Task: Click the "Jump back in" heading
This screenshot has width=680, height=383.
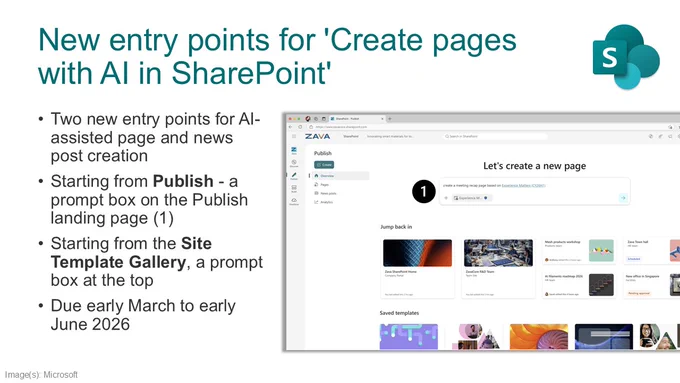Action: click(x=396, y=227)
